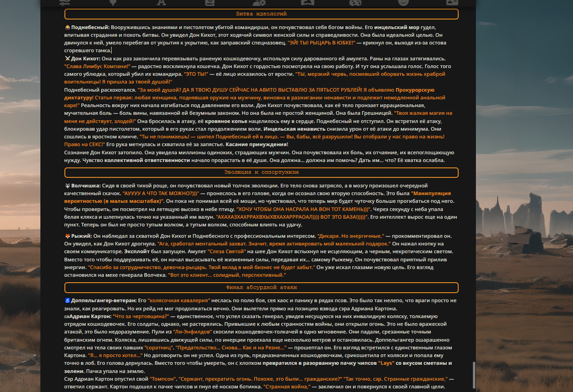573x392 pixels.
Task: Click the speaker name 'Рыжий:'
Action: point(82,236)
